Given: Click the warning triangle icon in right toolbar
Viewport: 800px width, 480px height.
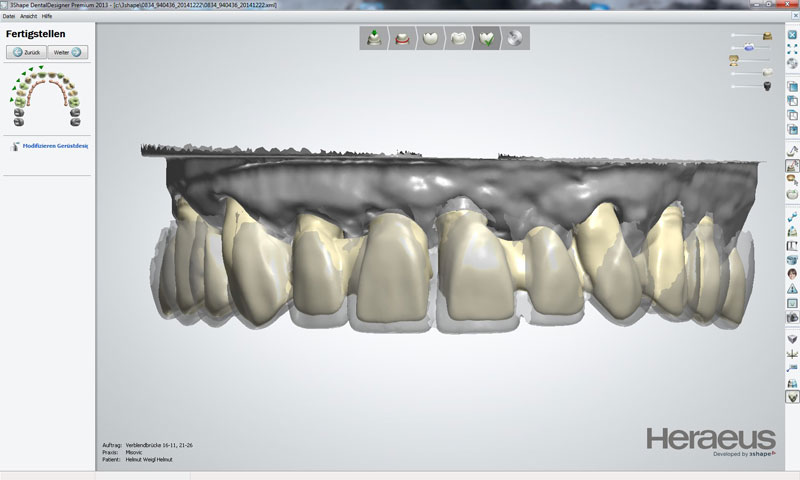Looking at the screenshot, I should coord(792,289).
